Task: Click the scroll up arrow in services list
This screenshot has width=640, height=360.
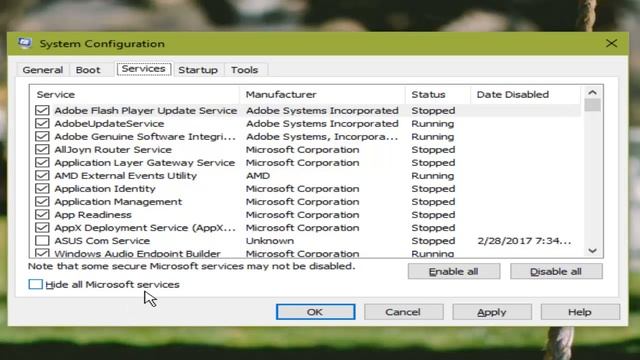Action: tap(592, 93)
